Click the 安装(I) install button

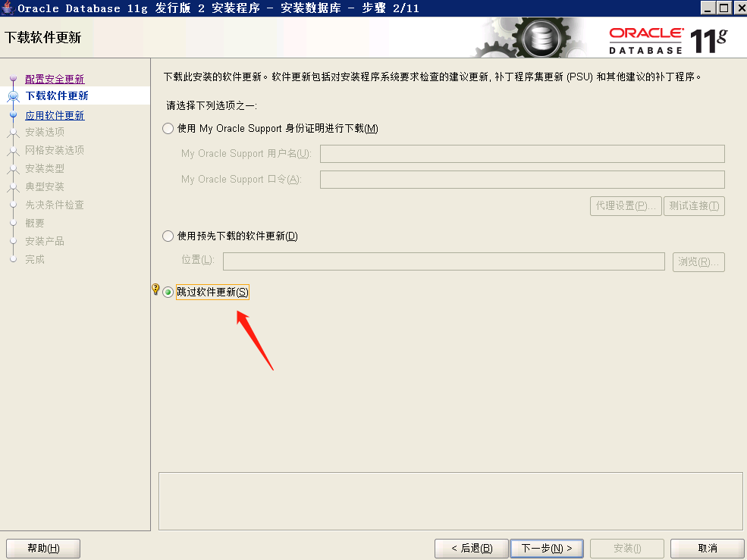[627, 548]
